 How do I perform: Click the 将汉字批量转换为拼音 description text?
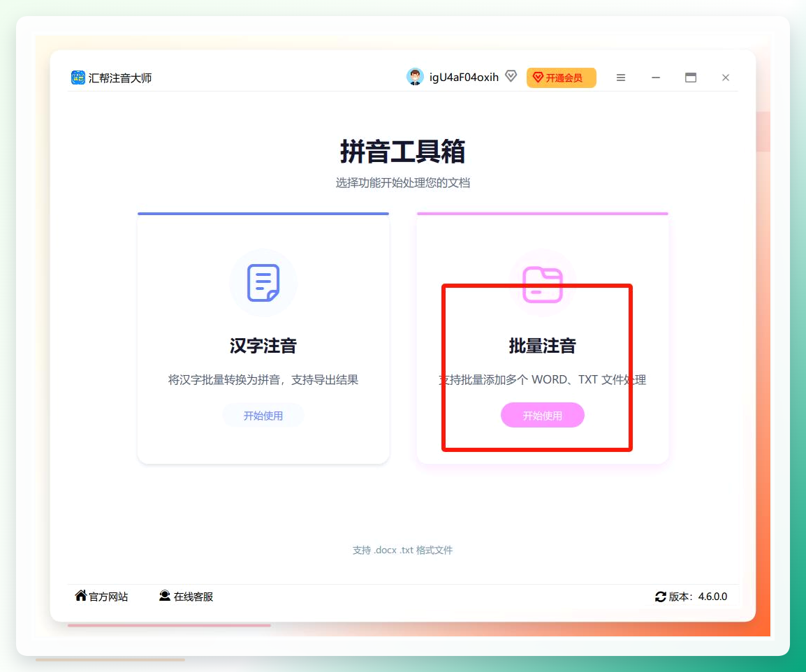263,380
